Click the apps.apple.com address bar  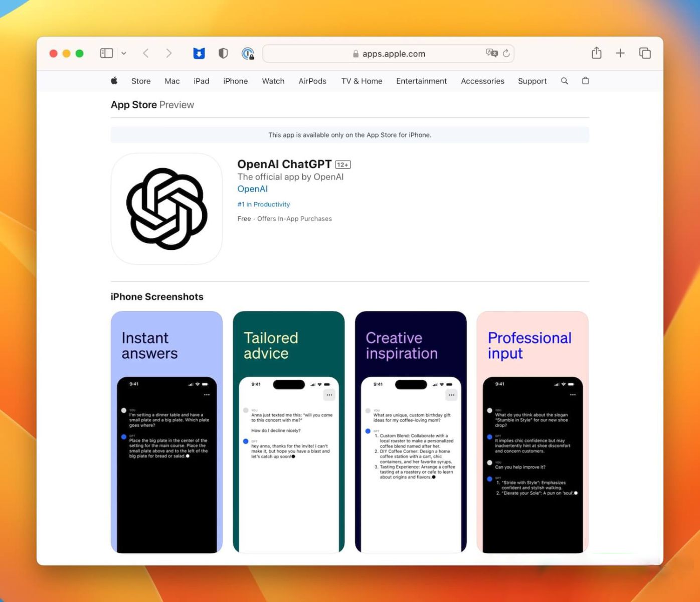click(388, 54)
